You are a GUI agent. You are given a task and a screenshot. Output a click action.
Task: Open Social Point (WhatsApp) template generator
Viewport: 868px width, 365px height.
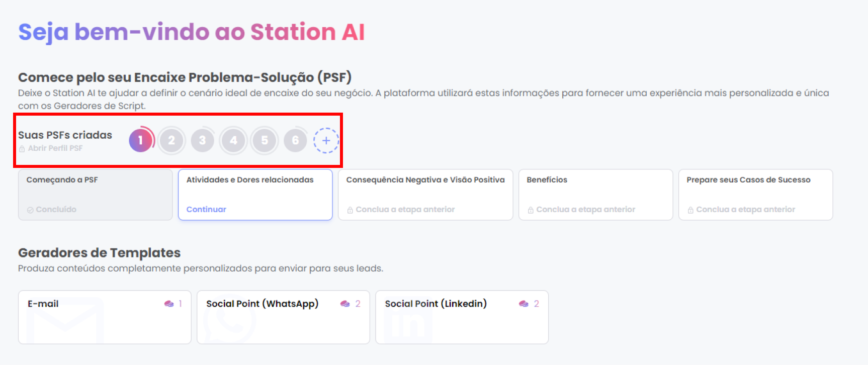tap(283, 317)
